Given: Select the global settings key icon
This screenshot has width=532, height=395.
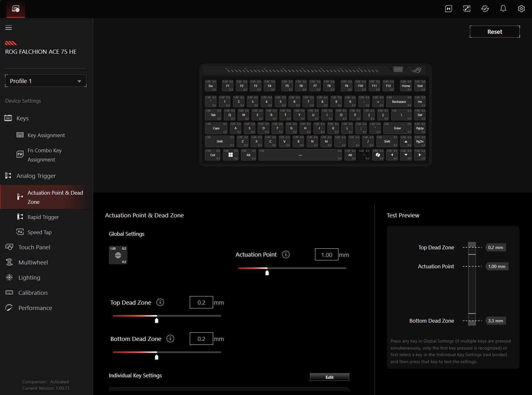Looking at the screenshot, I should (118, 255).
